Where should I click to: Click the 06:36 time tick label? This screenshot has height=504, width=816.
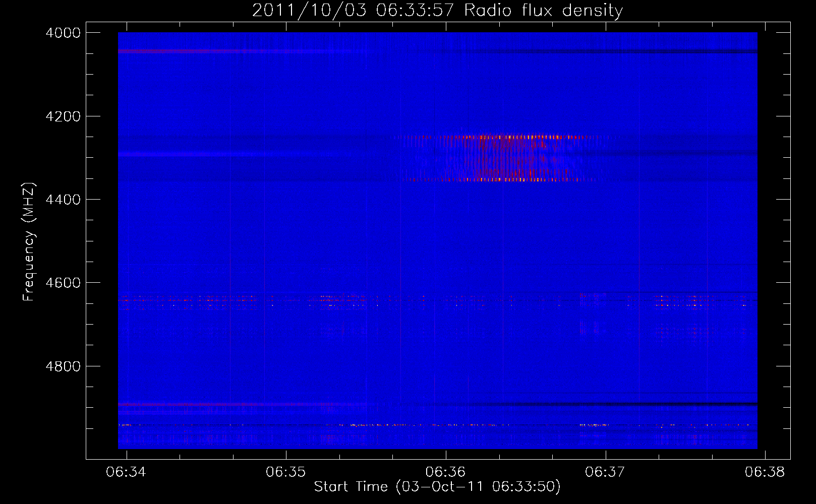pos(445,472)
